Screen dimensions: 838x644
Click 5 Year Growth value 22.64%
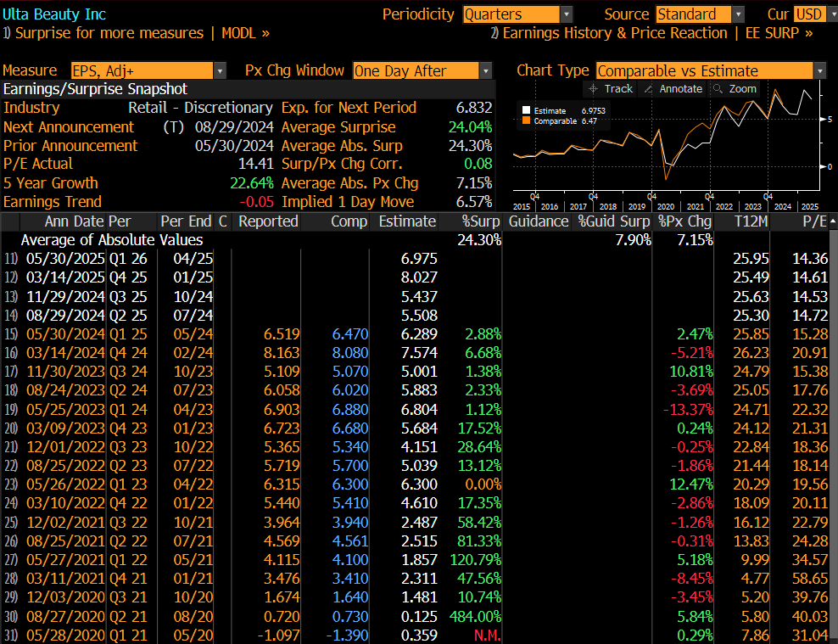click(252, 183)
